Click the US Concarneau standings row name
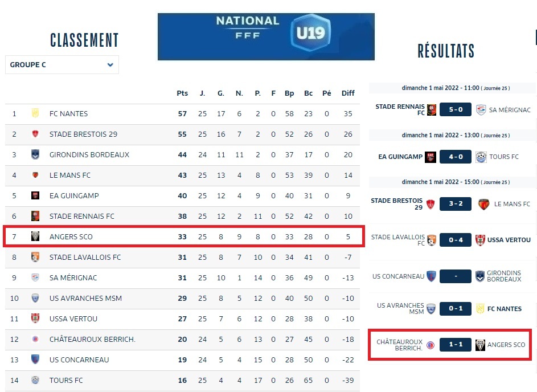The width and height of the screenshot is (537, 392). click(79, 360)
